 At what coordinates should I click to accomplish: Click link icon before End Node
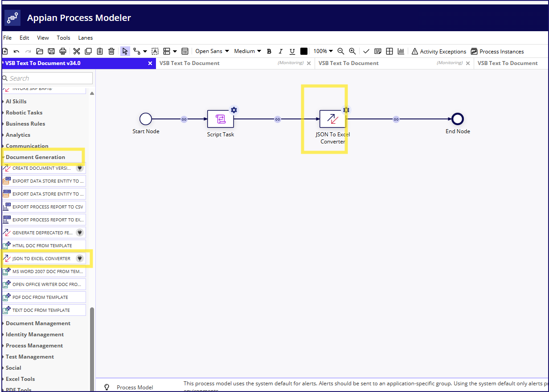396,119
